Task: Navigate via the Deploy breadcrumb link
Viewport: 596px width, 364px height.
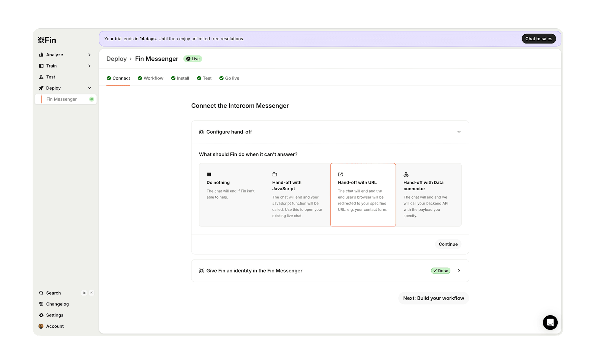Action: [117, 59]
